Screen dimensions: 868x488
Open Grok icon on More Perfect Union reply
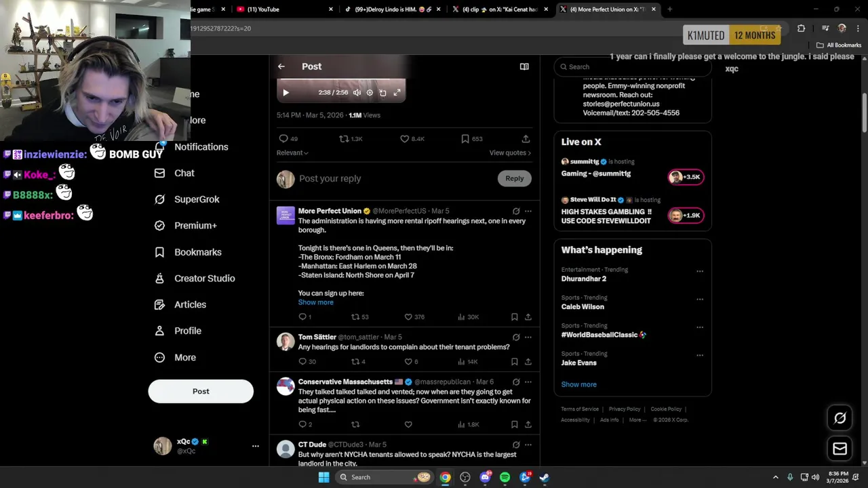[x=516, y=211]
